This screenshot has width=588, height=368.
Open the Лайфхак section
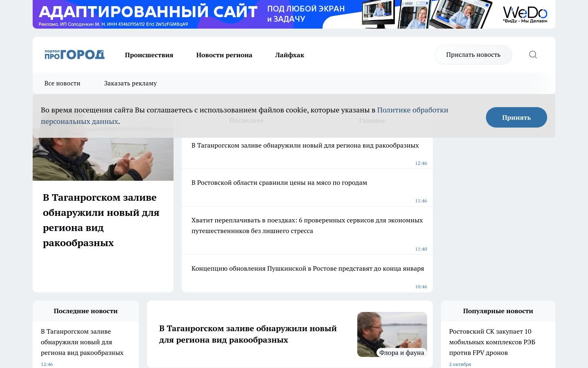(290, 55)
